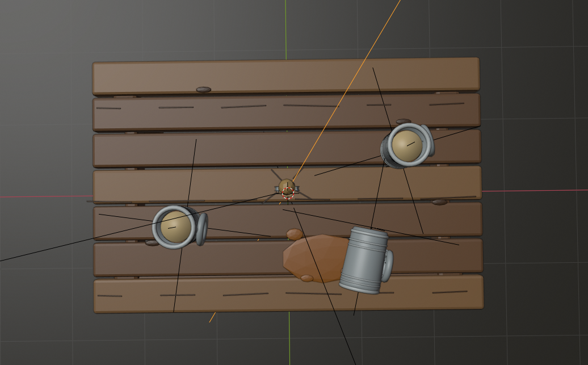Viewport: 588px width, 365px height.
Task: Select the upright mug on the table's left side
Action: [x=179, y=227]
